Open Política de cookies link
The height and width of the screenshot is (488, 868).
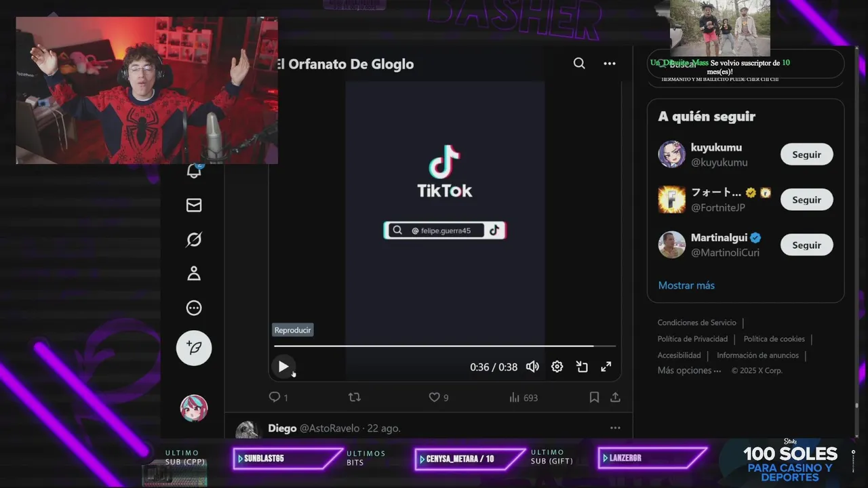tap(774, 339)
